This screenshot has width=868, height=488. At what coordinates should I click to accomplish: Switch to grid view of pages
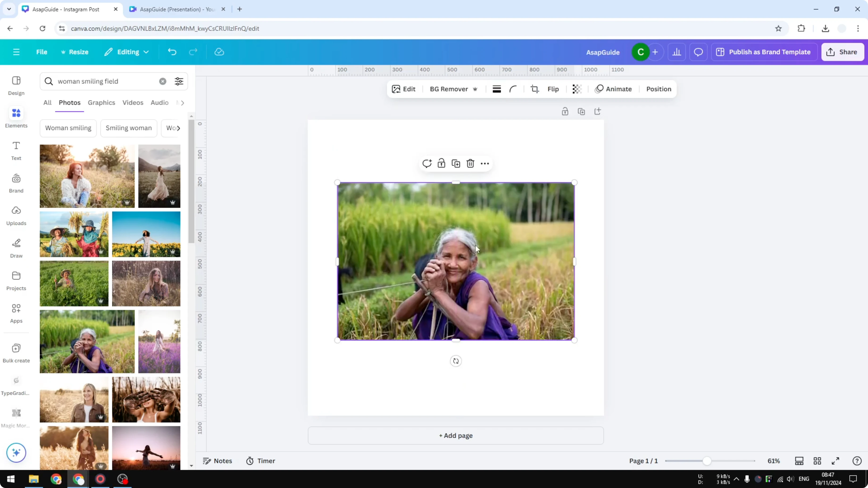[817, 461]
